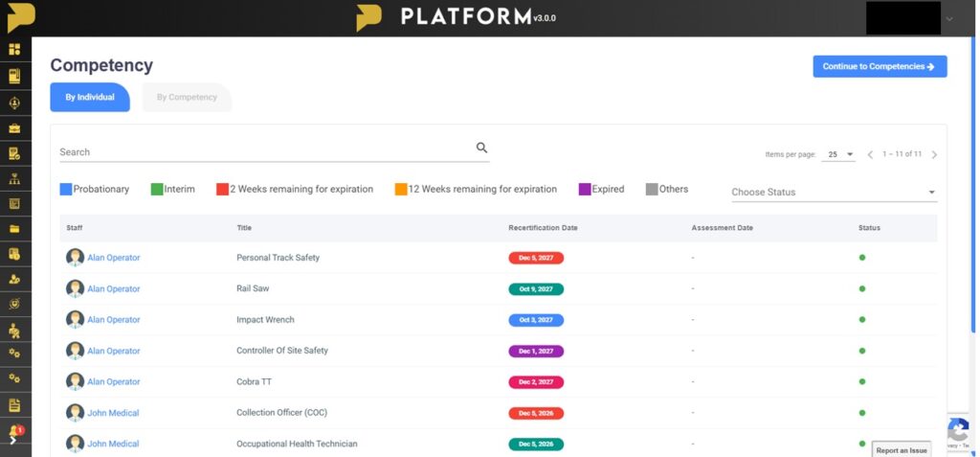This screenshot has width=980, height=457.
Task: Click the purple Expired legend swatch
Action: pyautogui.click(x=585, y=190)
